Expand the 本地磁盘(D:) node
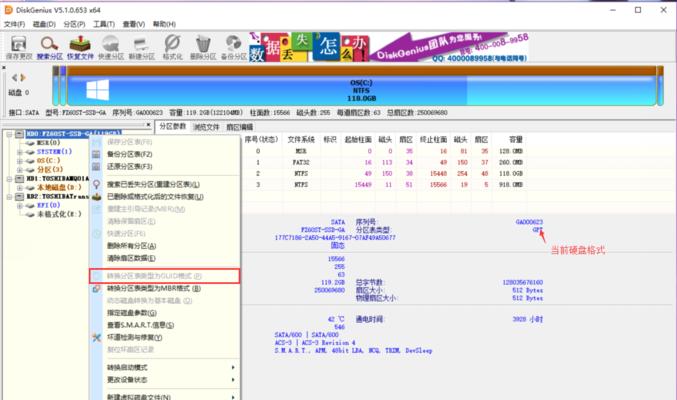This screenshot has height=400, width=677. [19, 187]
